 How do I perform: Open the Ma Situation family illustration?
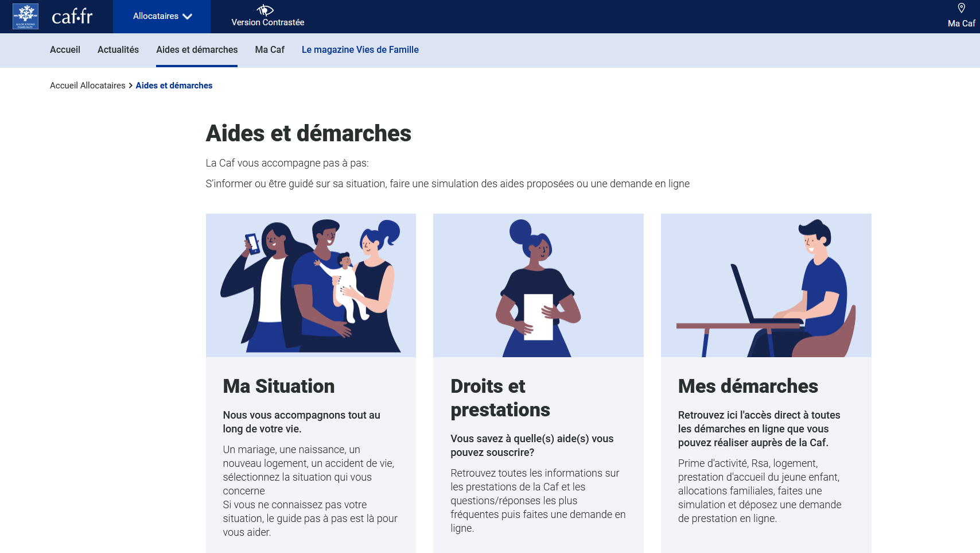(x=310, y=285)
